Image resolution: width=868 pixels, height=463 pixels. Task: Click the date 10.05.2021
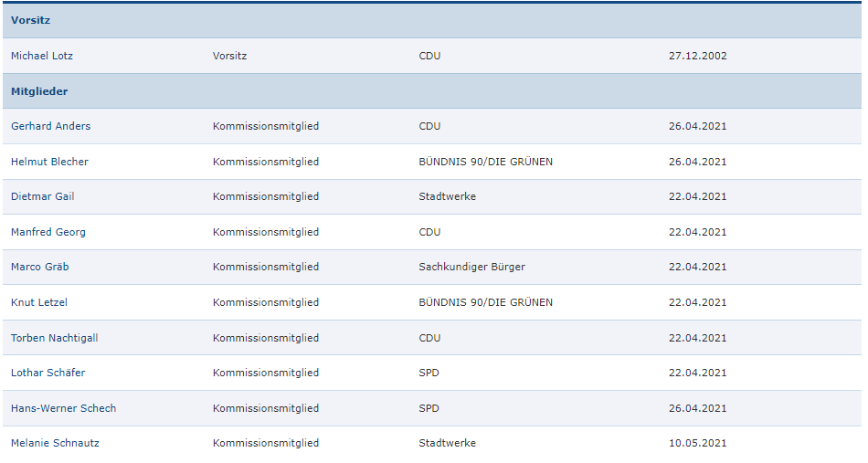(698, 443)
